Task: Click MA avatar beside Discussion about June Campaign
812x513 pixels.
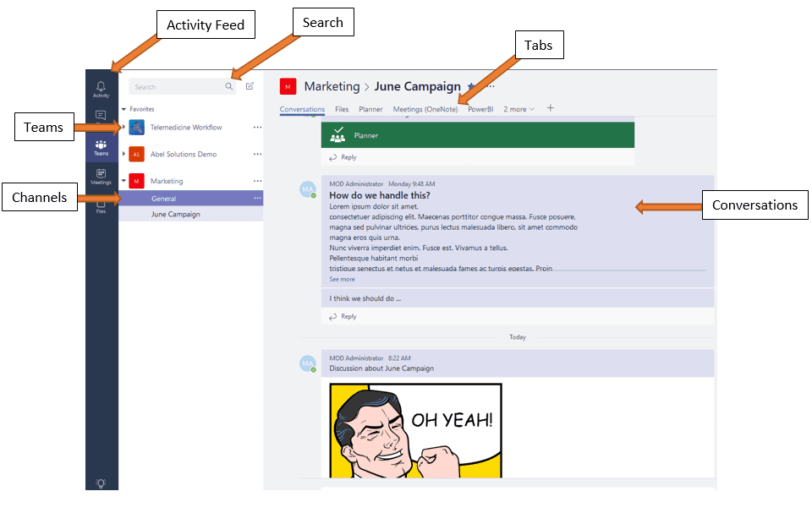Action: click(308, 363)
